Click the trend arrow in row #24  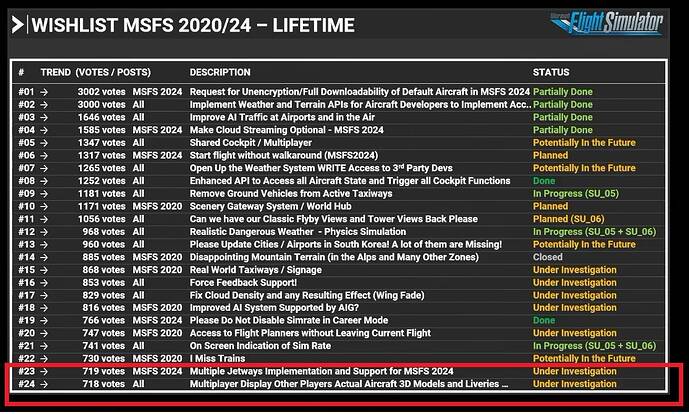pyautogui.click(x=44, y=385)
